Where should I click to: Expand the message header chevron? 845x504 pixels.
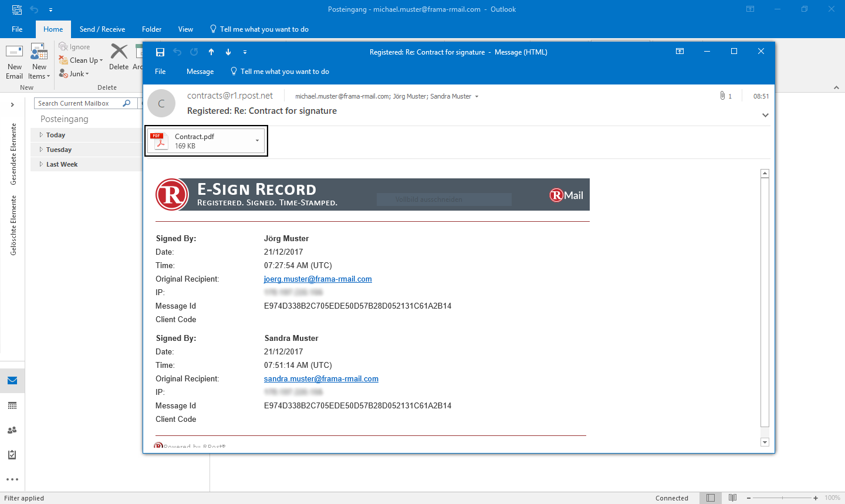click(765, 115)
